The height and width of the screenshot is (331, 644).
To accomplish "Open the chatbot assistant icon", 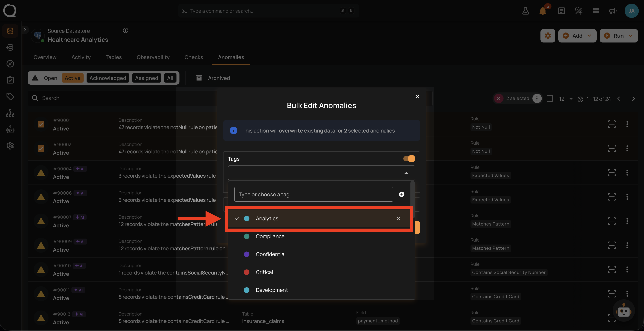I will click(623, 311).
